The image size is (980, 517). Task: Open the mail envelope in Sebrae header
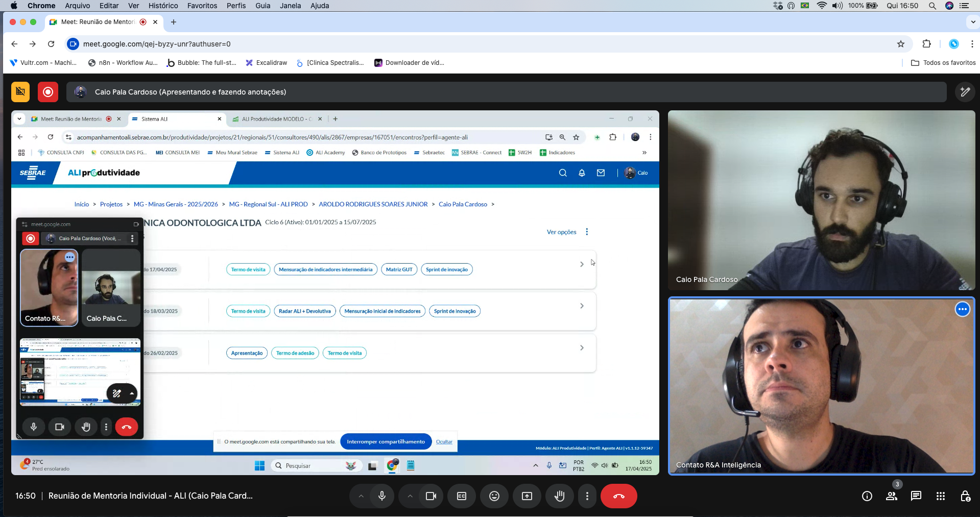tap(601, 173)
